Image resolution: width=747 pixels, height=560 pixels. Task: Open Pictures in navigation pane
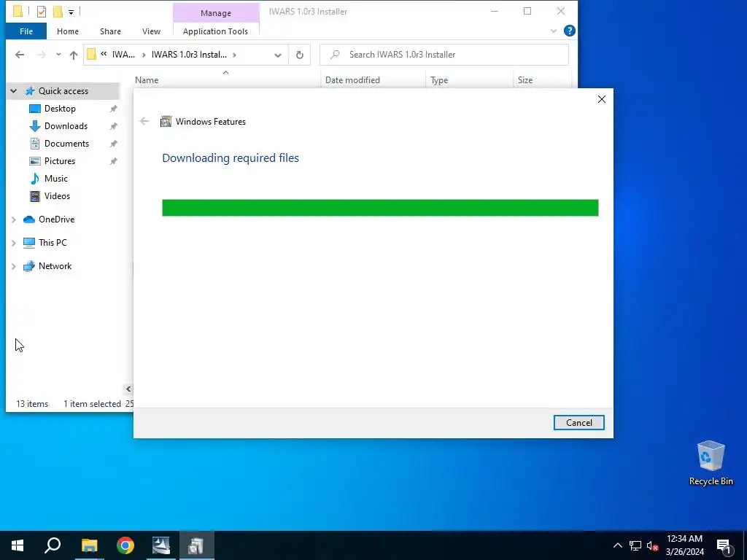coord(60,161)
